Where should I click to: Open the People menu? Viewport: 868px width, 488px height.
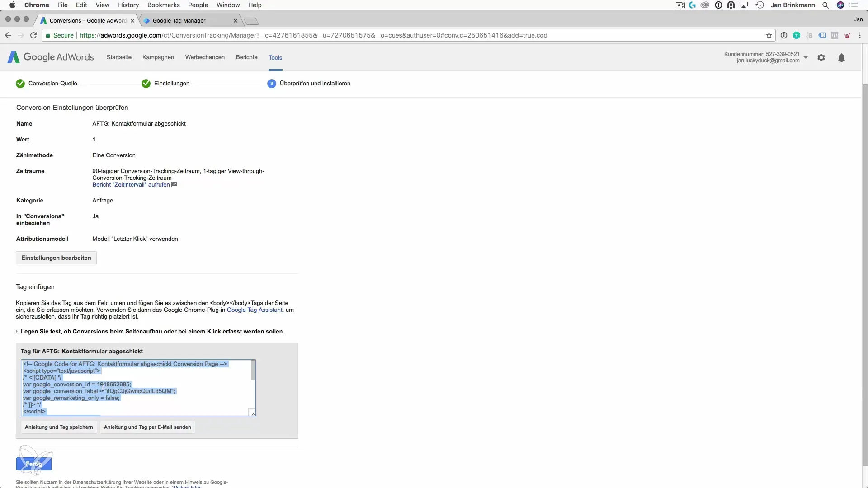198,5
